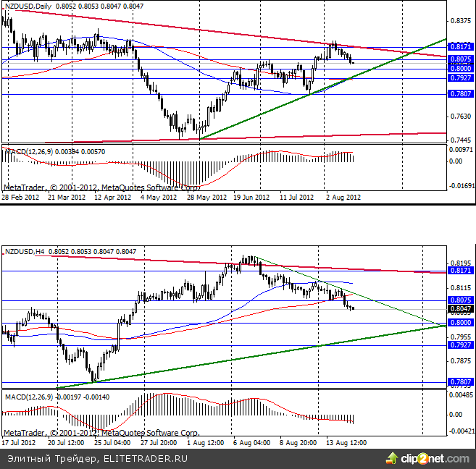Screen dimensions: 476x469
Task: Open the clip2net.com watermark link
Action: [433, 458]
